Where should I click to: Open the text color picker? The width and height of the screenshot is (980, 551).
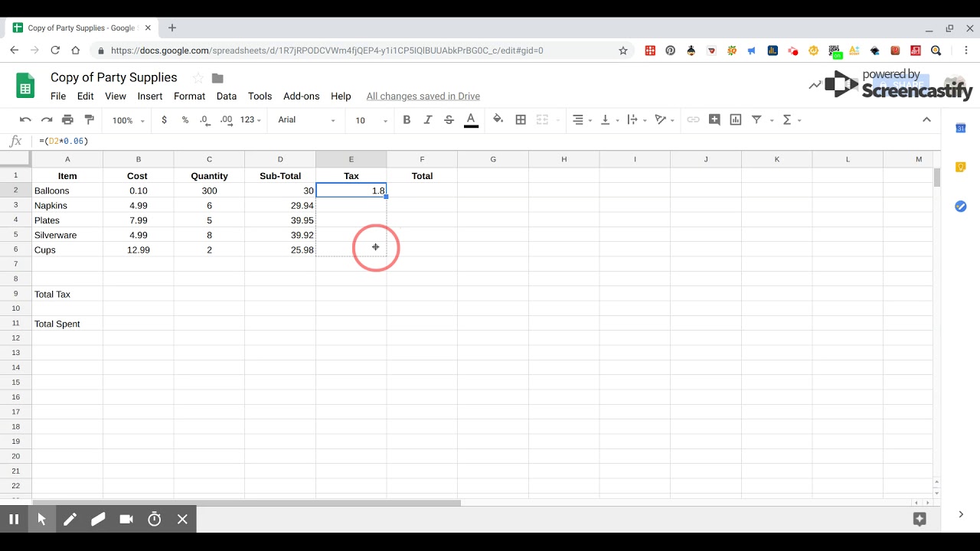click(x=471, y=120)
